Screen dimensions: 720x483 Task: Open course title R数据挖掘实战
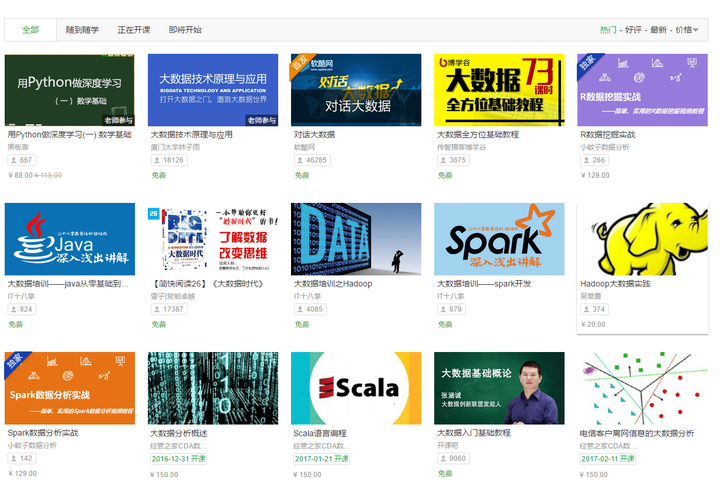[x=608, y=135]
